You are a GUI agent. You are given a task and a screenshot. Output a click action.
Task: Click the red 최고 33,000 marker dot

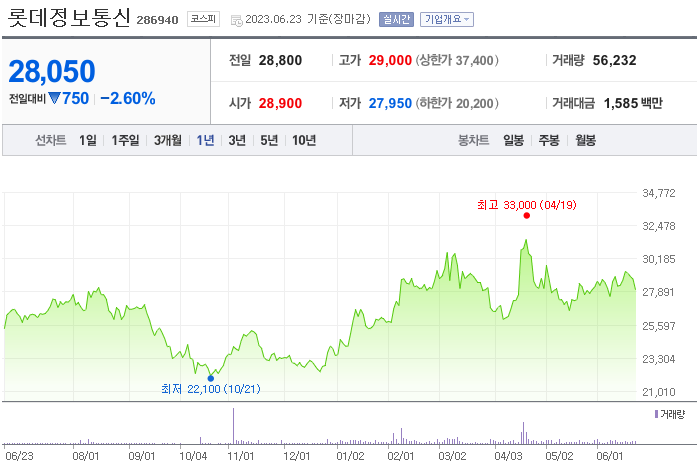[x=527, y=216]
